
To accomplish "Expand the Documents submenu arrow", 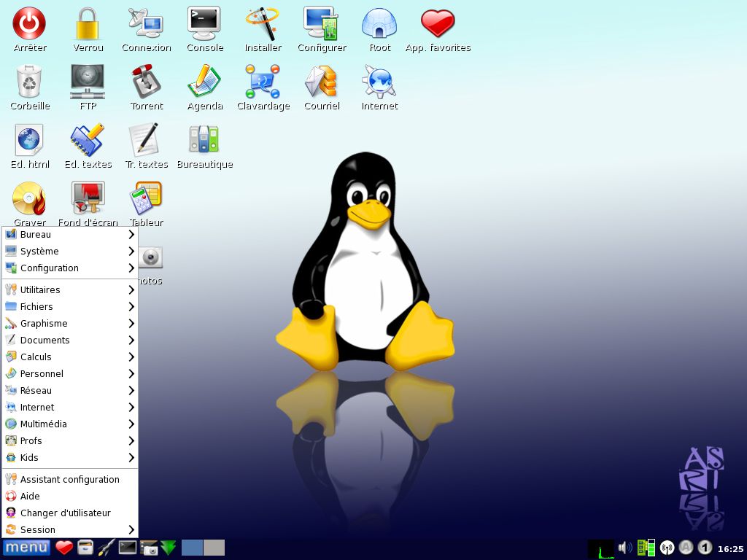I will pyautogui.click(x=131, y=340).
